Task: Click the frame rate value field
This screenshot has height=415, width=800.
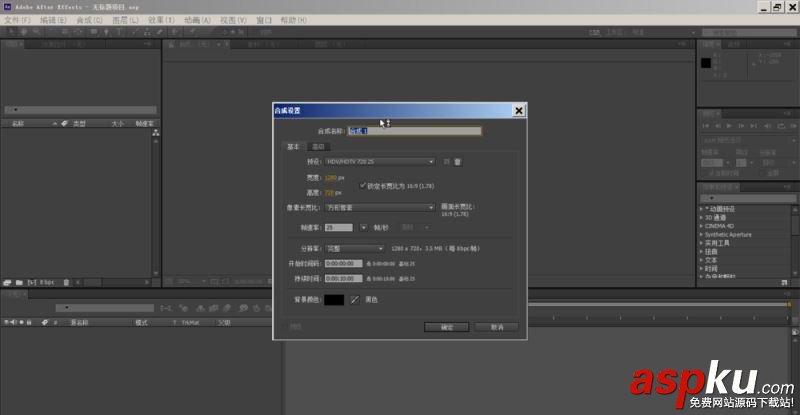Action: [339, 228]
